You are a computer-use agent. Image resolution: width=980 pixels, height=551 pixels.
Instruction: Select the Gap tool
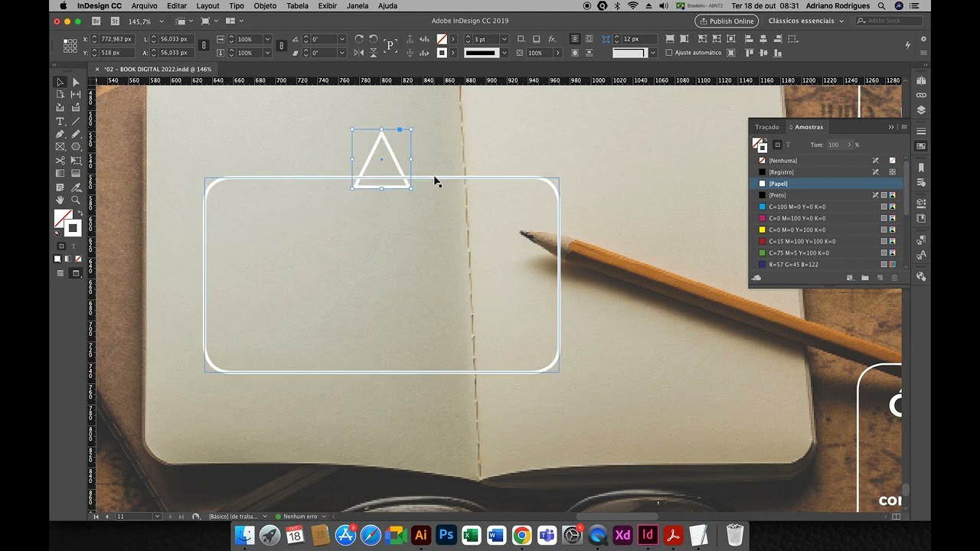(76, 94)
